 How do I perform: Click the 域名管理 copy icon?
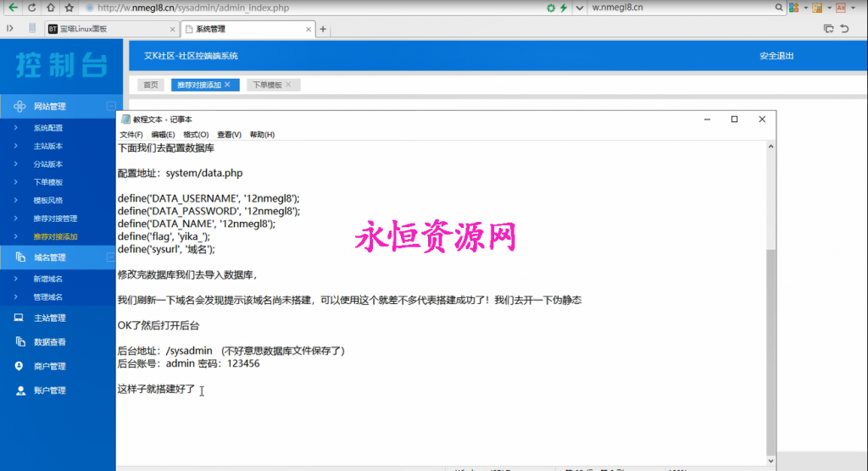click(x=19, y=258)
